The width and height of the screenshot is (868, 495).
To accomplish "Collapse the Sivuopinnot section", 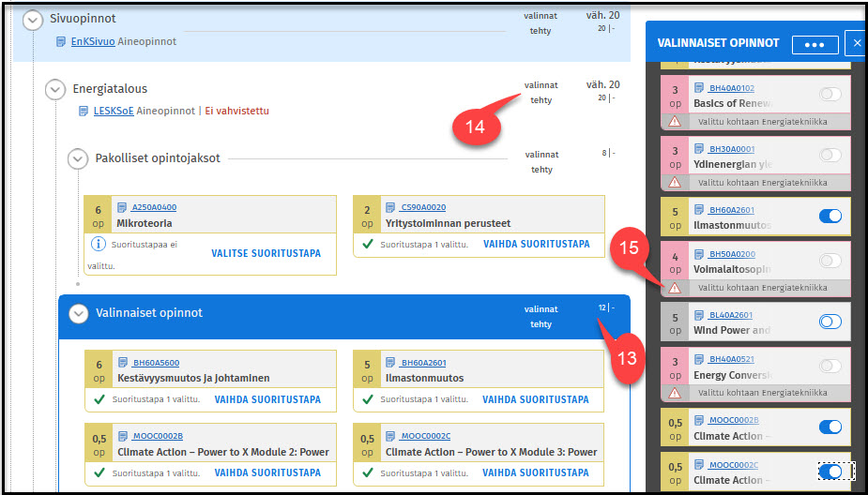I will pos(34,19).
